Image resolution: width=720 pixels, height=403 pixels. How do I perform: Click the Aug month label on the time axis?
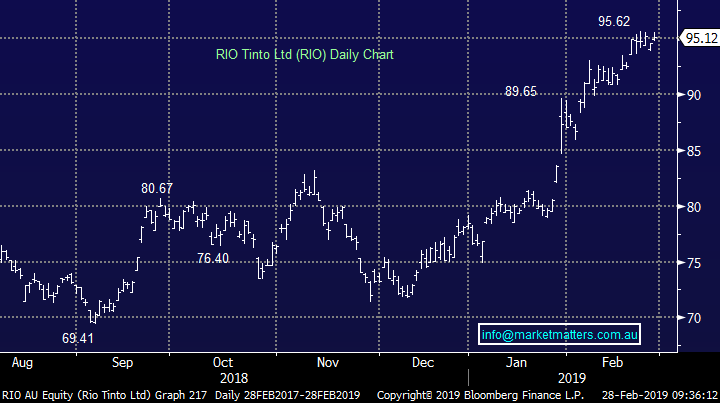coord(22,363)
